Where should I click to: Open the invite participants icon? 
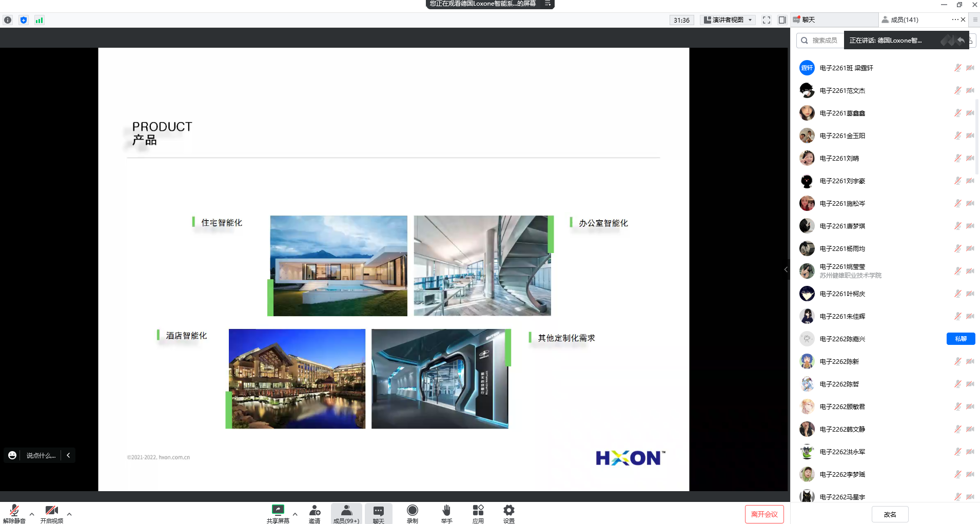[x=315, y=513]
